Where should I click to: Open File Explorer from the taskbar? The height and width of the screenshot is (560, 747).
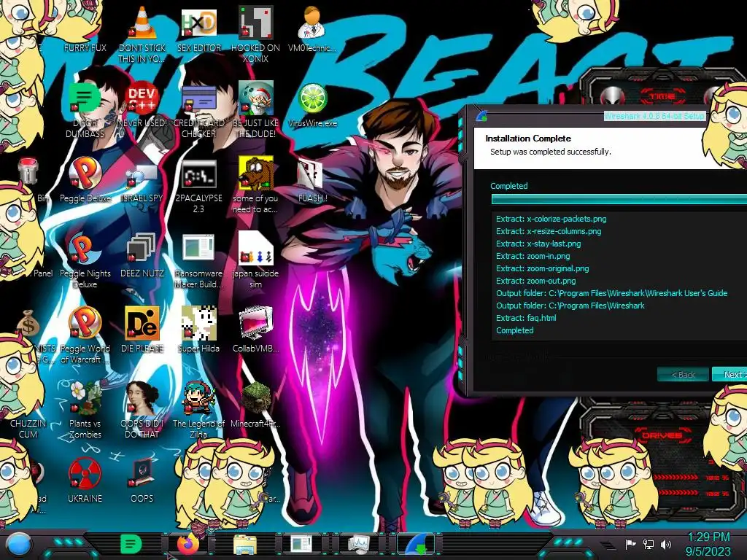click(x=245, y=545)
